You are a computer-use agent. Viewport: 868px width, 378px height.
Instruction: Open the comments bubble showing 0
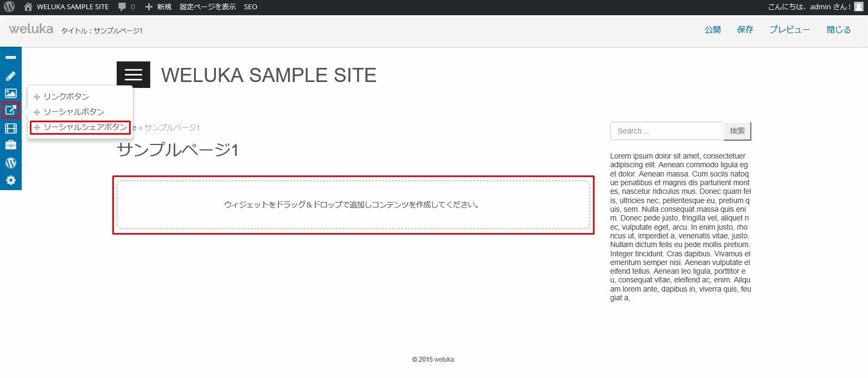click(x=126, y=7)
